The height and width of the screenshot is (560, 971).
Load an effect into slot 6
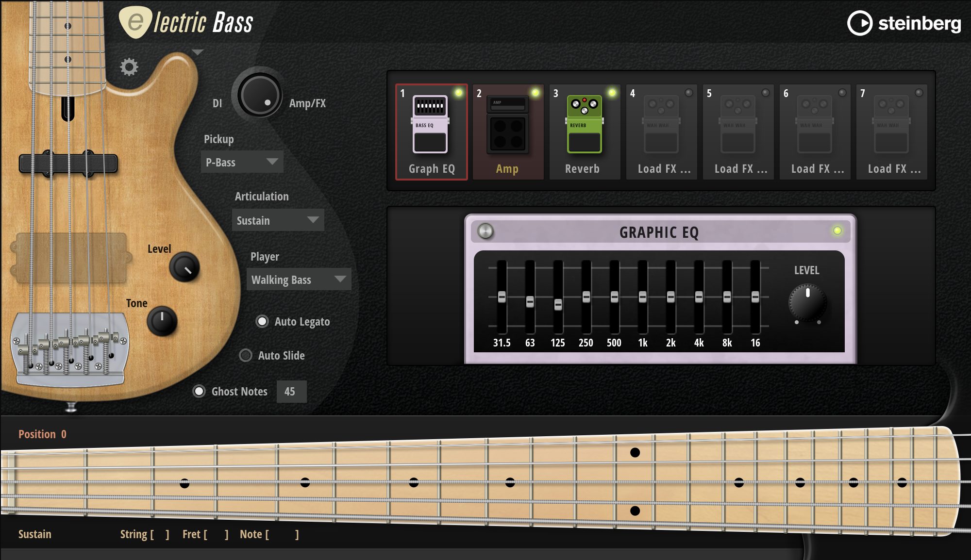click(815, 132)
